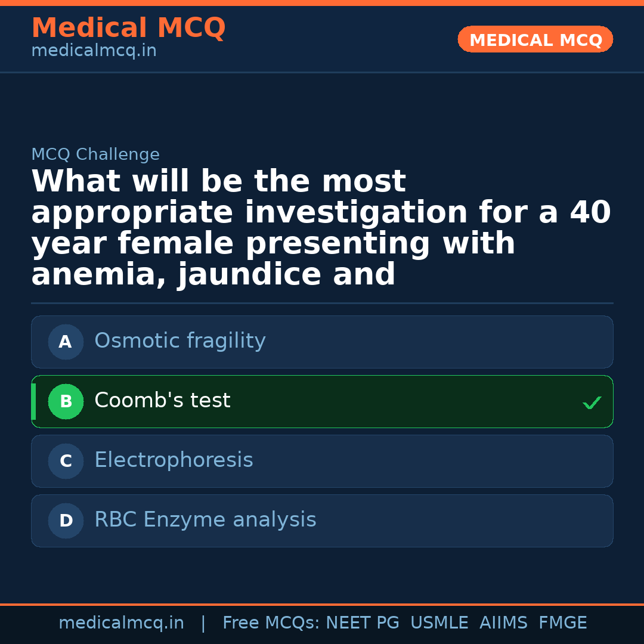The height and width of the screenshot is (644, 644).
Task: Select the C option circle
Action: click(x=66, y=461)
